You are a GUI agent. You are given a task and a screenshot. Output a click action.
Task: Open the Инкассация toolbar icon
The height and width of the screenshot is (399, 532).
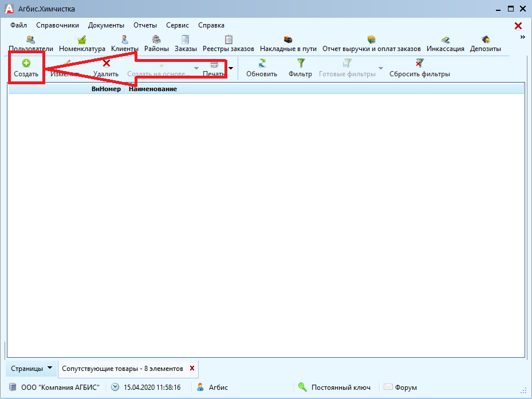[445, 44]
